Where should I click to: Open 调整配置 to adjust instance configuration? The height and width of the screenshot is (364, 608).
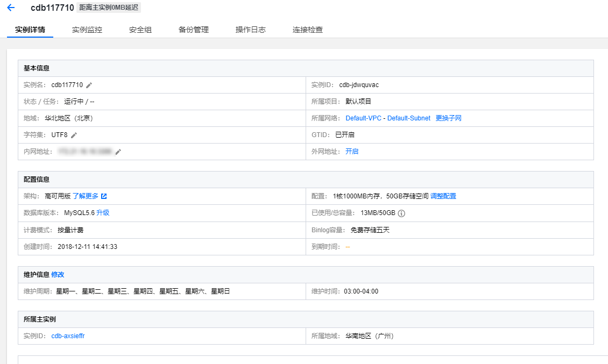pos(444,196)
